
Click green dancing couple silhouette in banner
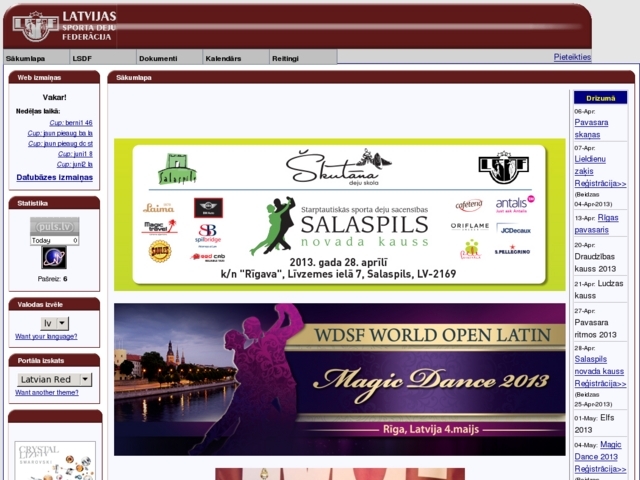coord(273,226)
